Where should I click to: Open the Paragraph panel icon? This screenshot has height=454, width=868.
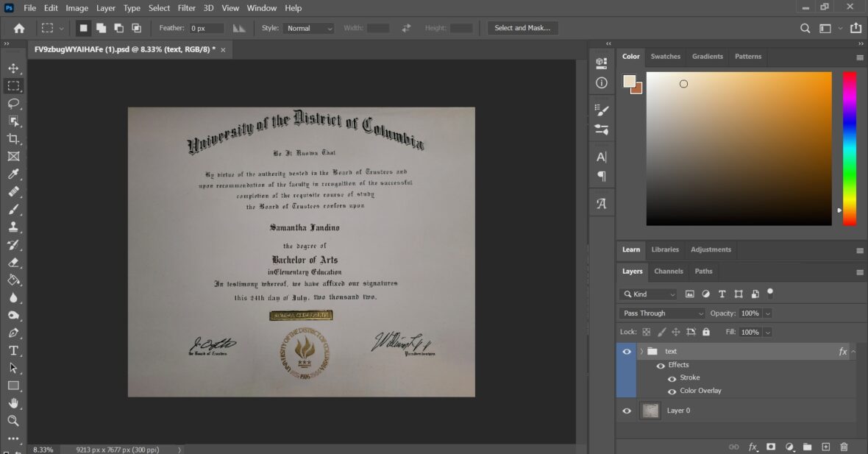(601, 177)
